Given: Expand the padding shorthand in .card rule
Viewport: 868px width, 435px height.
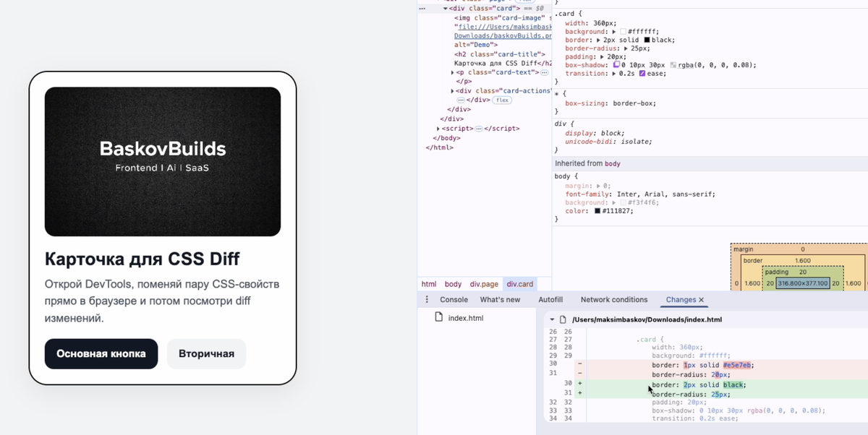Looking at the screenshot, I should pyautogui.click(x=602, y=56).
